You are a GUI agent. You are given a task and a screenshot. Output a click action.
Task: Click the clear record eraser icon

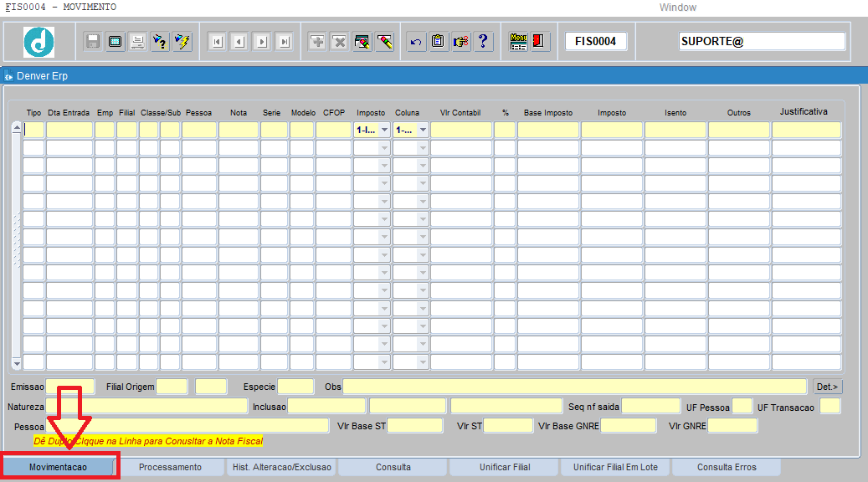(362, 42)
